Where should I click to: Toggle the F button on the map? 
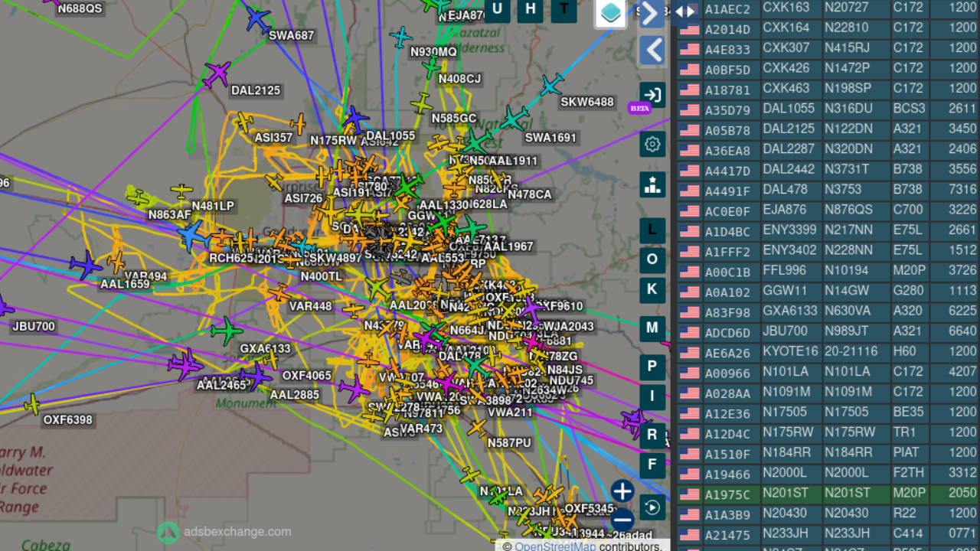pos(652,465)
